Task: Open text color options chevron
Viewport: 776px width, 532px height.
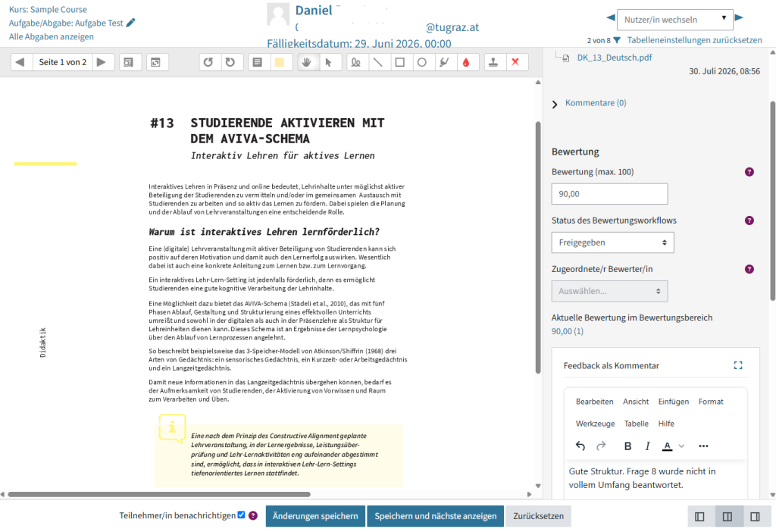Action: (681, 446)
